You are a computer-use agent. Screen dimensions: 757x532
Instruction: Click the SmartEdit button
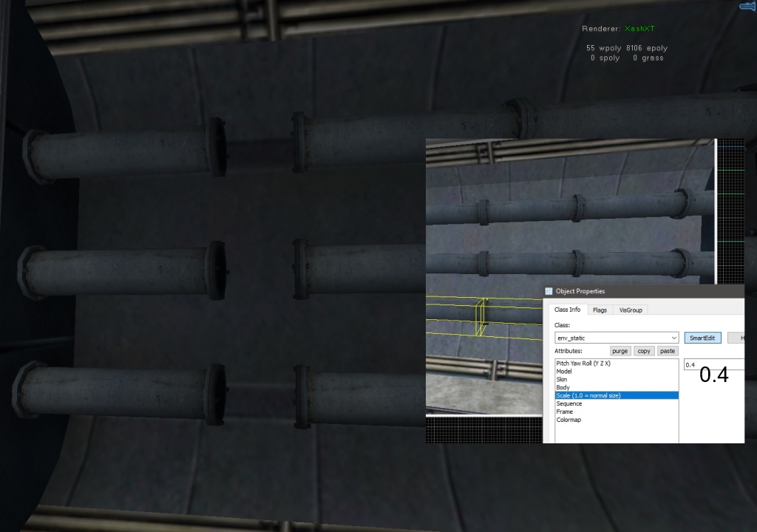pyautogui.click(x=702, y=338)
